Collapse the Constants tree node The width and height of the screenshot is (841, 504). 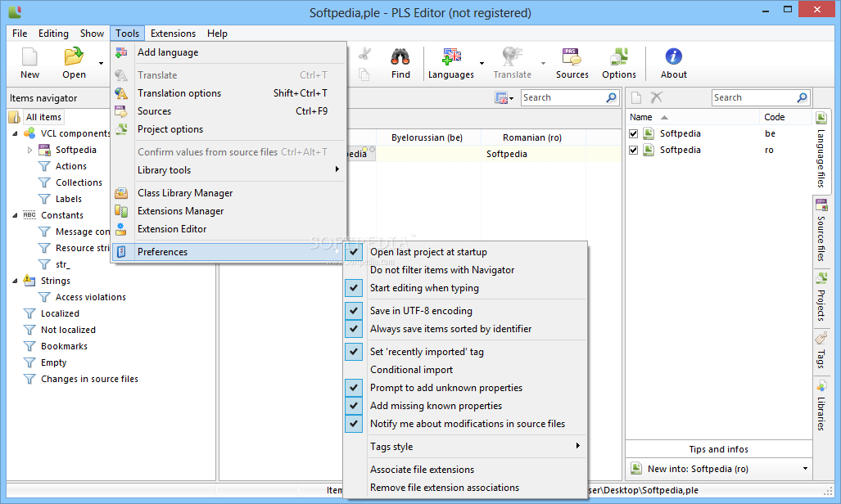[x=15, y=215]
